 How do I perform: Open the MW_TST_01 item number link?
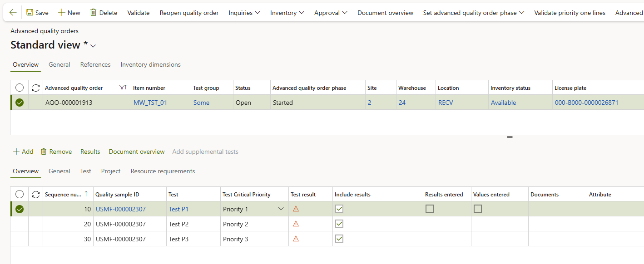pos(150,103)
